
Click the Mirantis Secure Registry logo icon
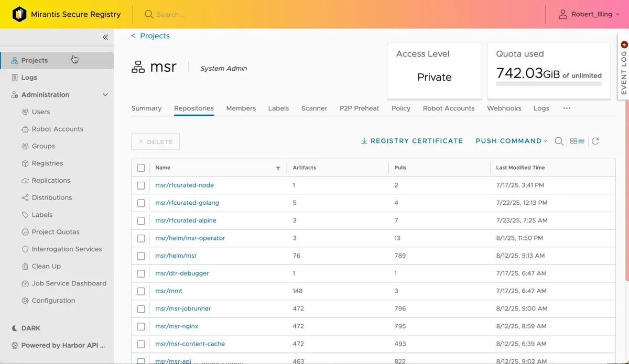[19, 14]
